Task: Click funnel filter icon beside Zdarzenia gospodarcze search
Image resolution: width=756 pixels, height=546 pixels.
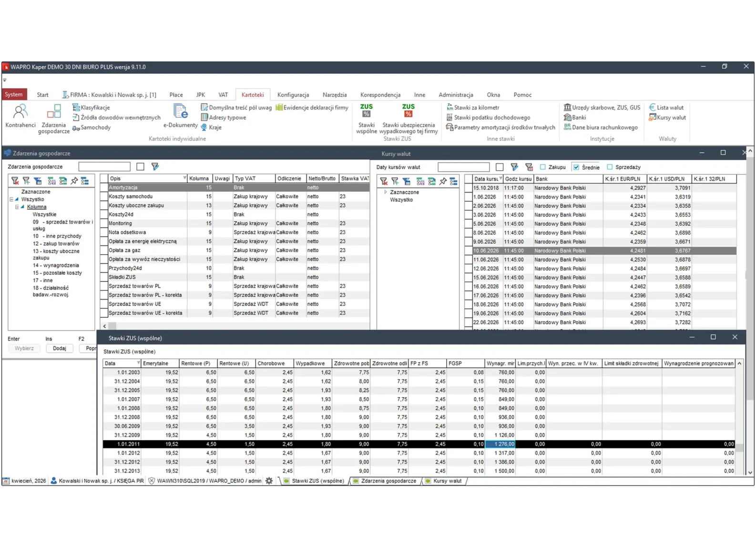Action: coord(155,167)
